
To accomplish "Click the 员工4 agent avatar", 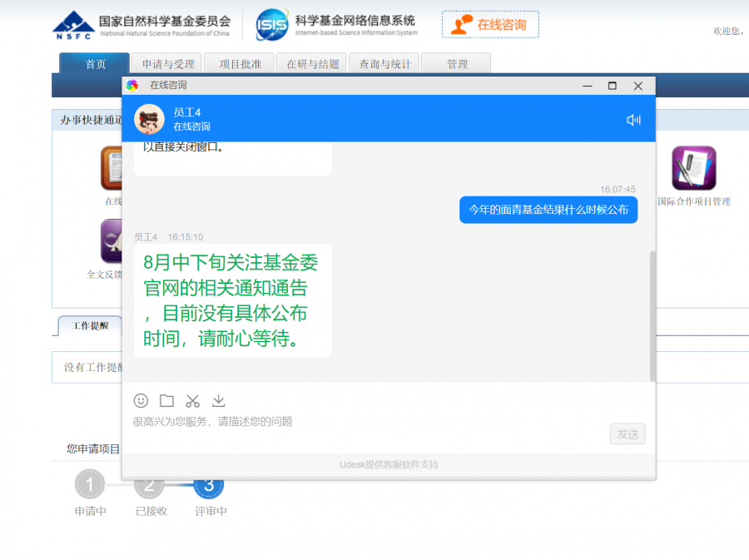I will point(149,119).
